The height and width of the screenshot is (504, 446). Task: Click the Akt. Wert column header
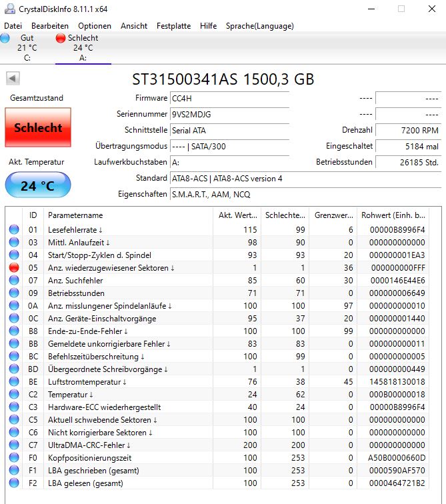(x=237, y=215)
